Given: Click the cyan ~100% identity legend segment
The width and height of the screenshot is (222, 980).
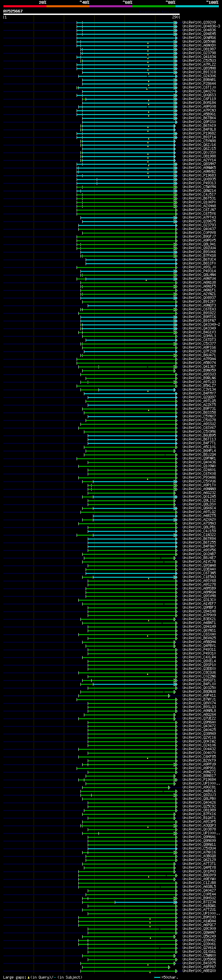Looking at the screenshot, I should click(x=197, y=6).
